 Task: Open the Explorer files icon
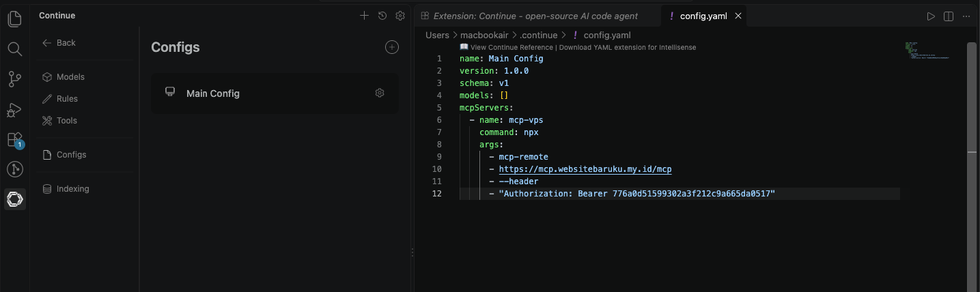tap(14, 18)
